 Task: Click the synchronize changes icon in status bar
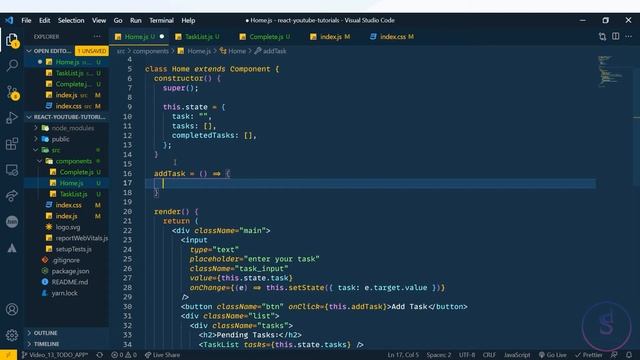(x=100, y=355)
